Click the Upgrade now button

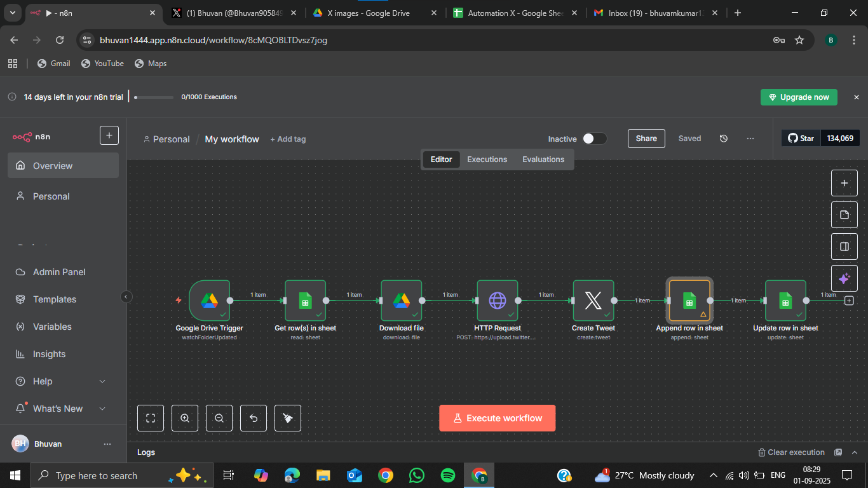point(799,97)
